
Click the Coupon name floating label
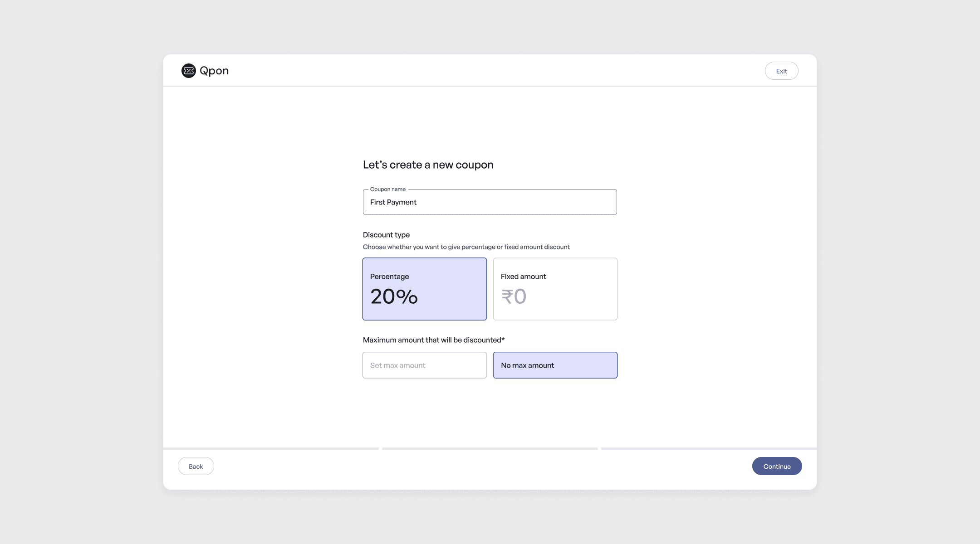pyautogui.click(x=387, y=189)
